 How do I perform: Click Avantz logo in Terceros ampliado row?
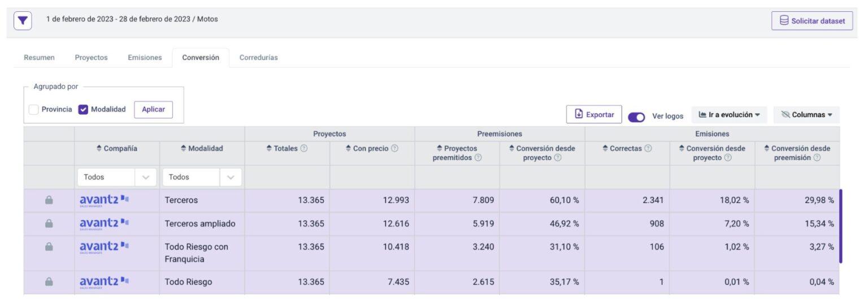pyautogui.click(x=105, y=224)
